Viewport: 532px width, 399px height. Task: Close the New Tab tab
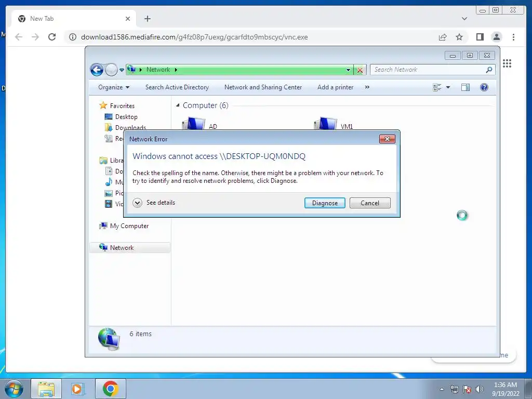click(128, 19)
